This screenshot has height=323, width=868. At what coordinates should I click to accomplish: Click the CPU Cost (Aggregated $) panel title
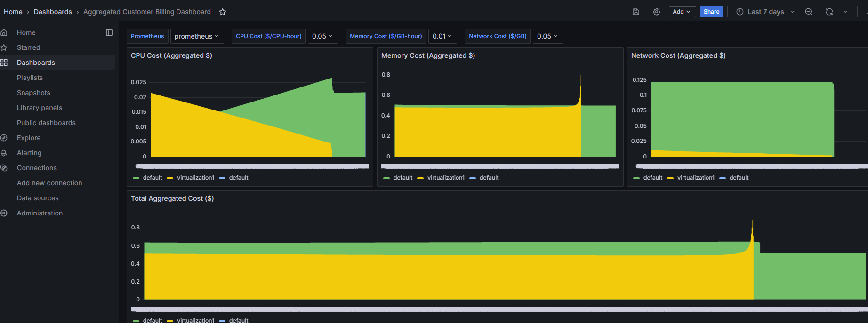(171, 55)
